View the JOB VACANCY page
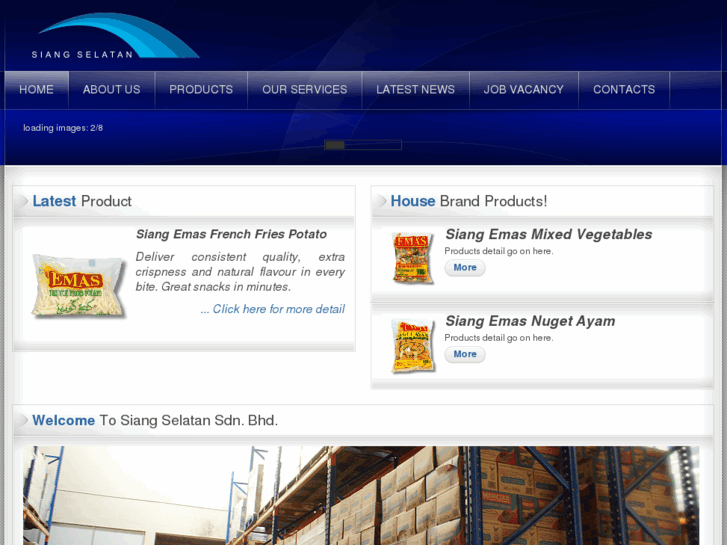This screenshot has width=727, height=545. coord(524,90)
